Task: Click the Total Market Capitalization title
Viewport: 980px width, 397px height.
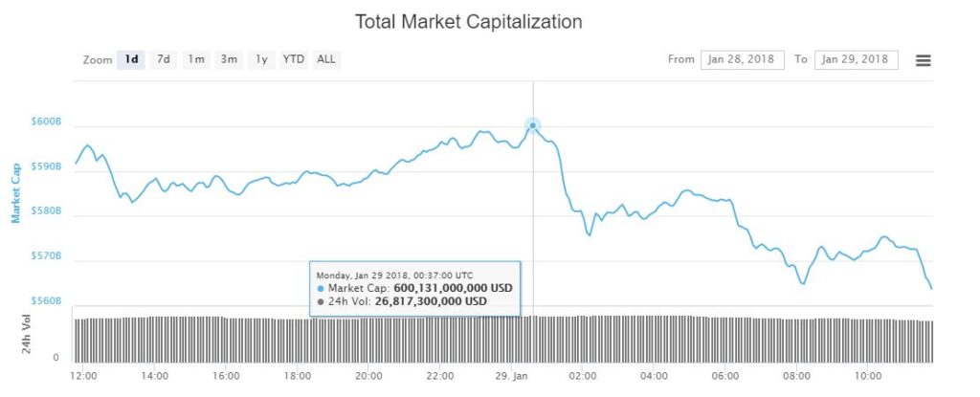Action: click(469, 22)
